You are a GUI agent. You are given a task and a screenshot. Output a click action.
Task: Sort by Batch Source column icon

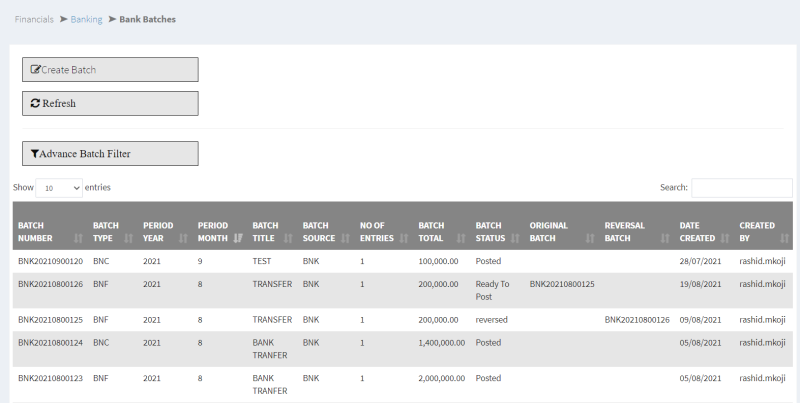pyautogui.click(x=344, y=238)
